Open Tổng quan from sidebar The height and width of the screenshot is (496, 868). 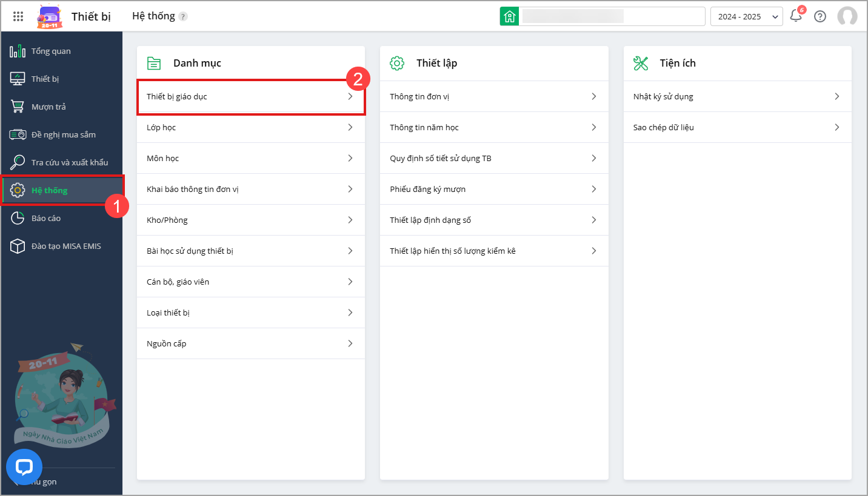point(51,51)
